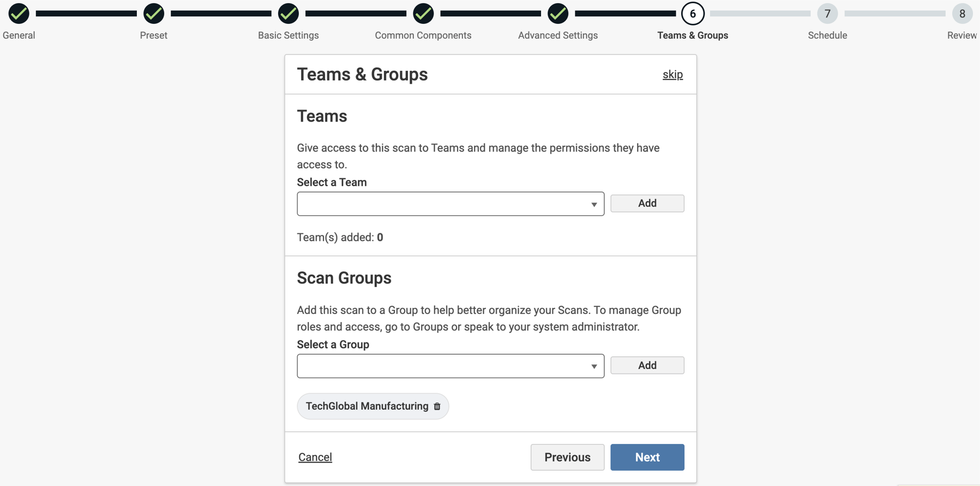Delete TechGlobal Manufacturing using trash icon
Viewport: 980px width, 486px height.
pos(437,406)
